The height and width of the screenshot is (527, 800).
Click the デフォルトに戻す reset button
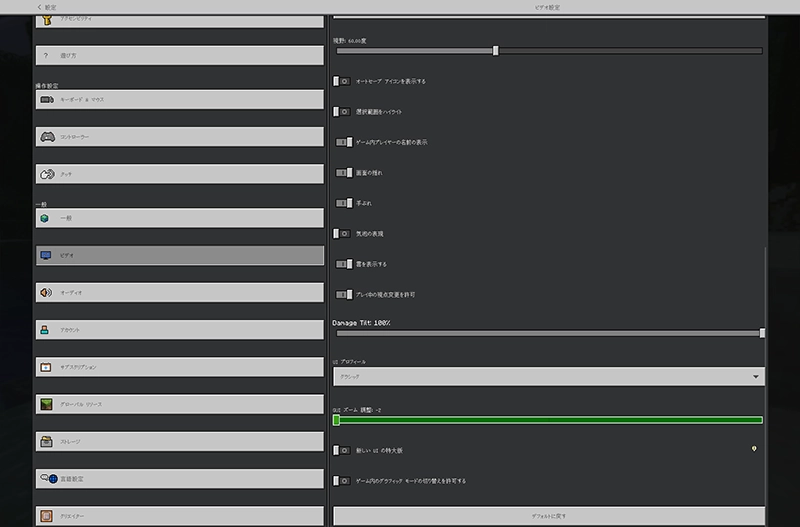tap(548, 516)
